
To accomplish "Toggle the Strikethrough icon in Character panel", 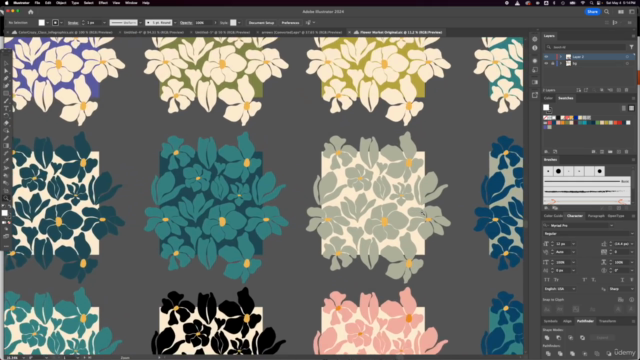I will pyautogui.click(x=631, y=280).
